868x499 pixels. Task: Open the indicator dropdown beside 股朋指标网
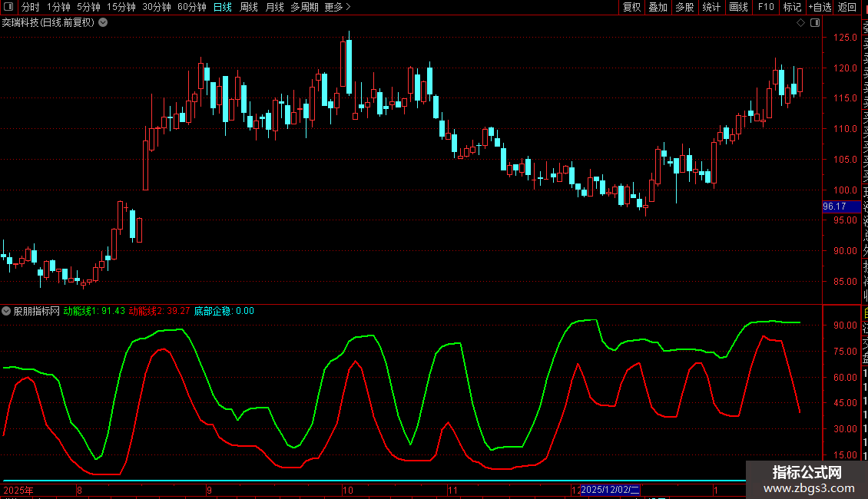point(6,311)
